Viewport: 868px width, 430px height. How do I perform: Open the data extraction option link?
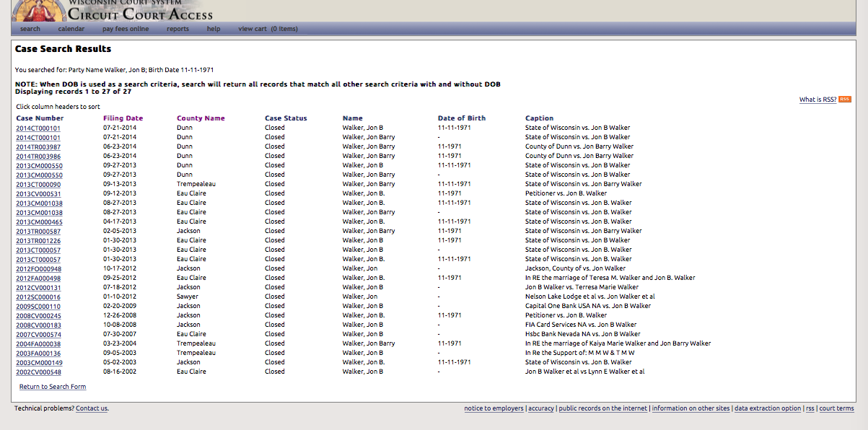coord(768,409)
